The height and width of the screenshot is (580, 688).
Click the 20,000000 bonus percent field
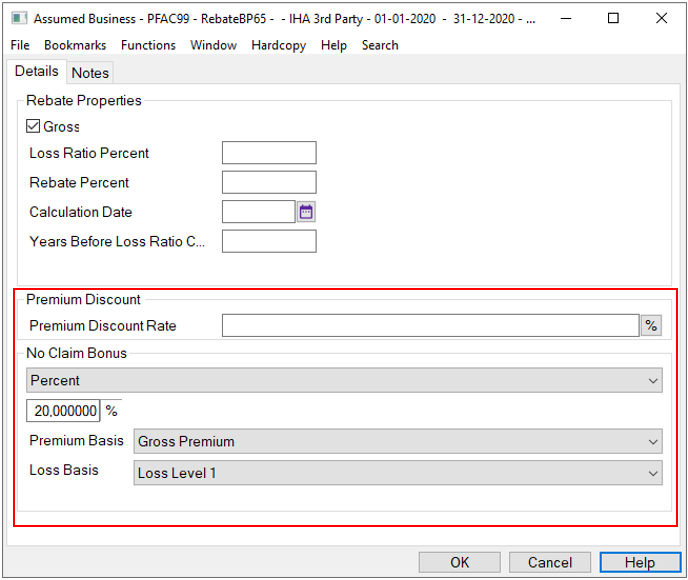tap(64, 411)
